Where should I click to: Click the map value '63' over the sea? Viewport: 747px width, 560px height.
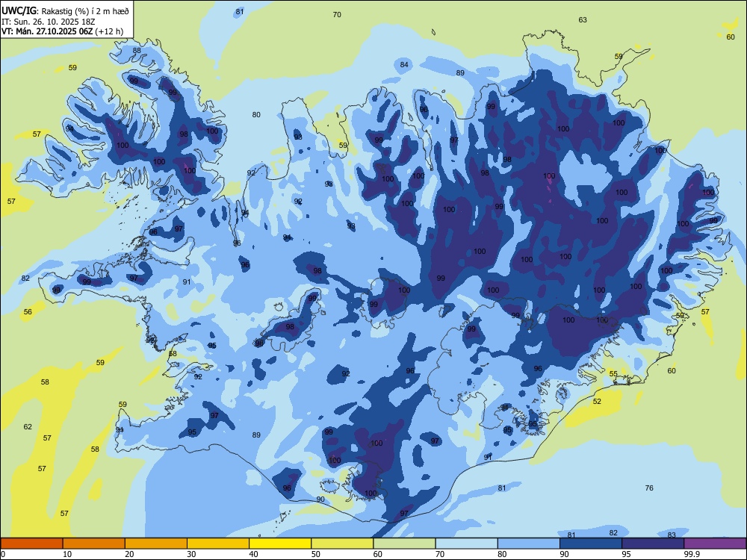583,20
